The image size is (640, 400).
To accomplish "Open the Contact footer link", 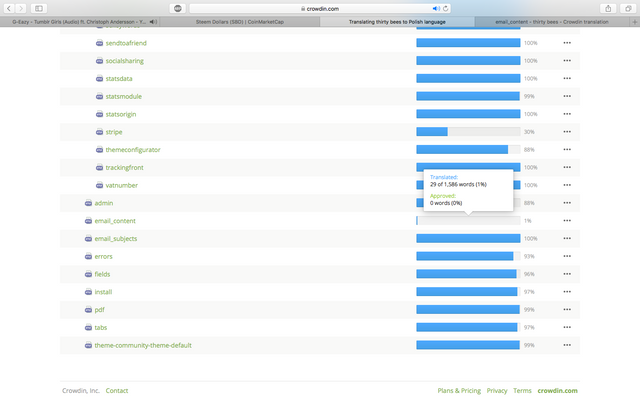I will tap(117, 391).
